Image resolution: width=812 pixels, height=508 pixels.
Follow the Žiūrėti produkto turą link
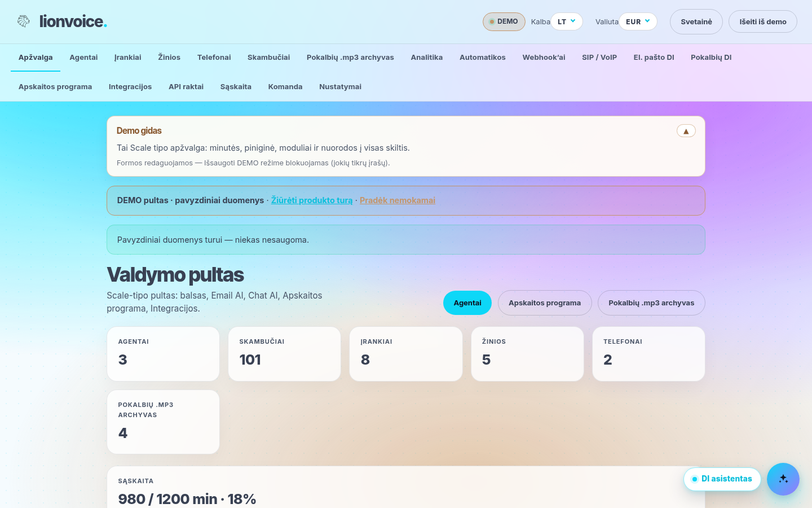coord(312,200)
